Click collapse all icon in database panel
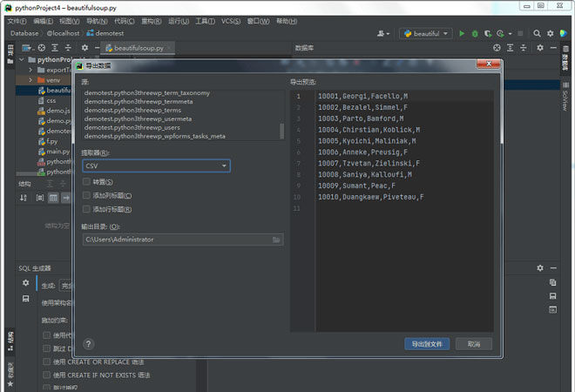Viewport: 575px width, 392px height. tap(524, 48)
